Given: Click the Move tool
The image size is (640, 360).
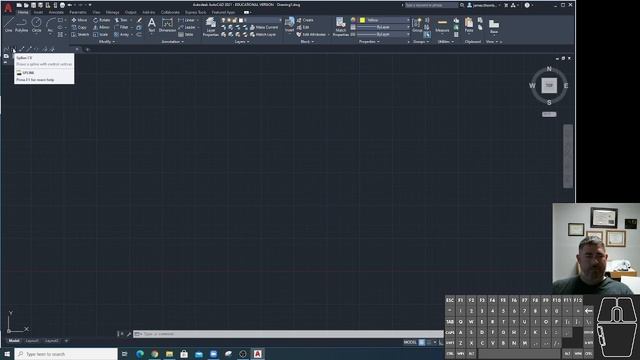Looking at the screenshot, I should (x=79, y=20).
